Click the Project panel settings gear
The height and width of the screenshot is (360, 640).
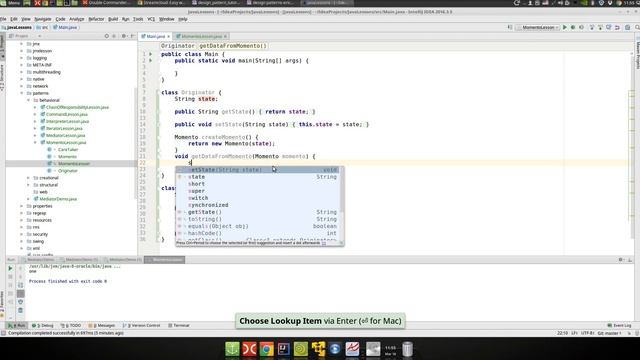point(124,36)
